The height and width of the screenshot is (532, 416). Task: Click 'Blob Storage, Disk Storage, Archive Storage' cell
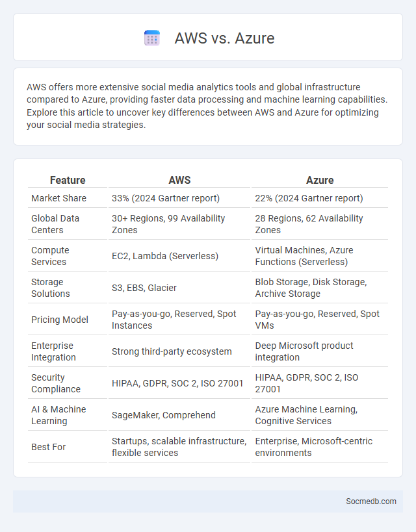click(311, 288)
